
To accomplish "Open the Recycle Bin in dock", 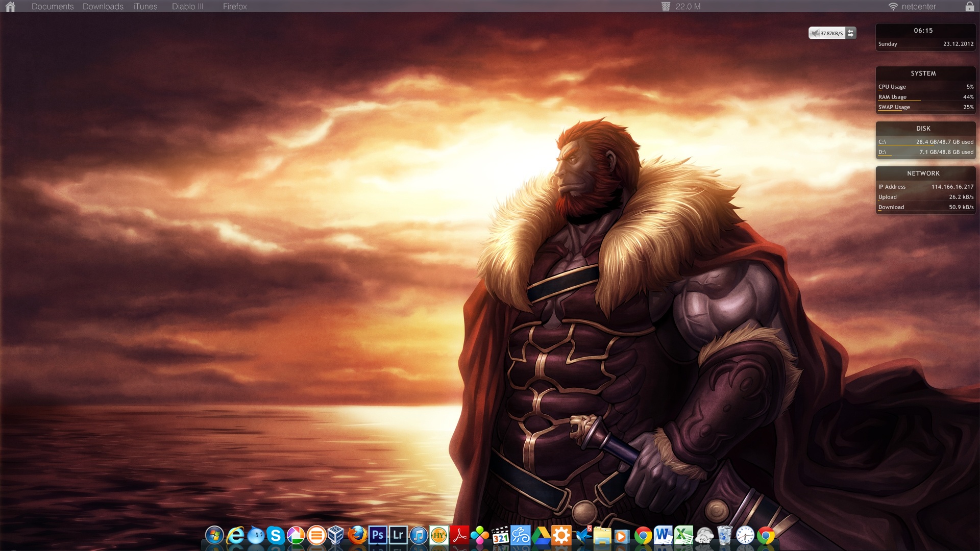I will 724,536.
